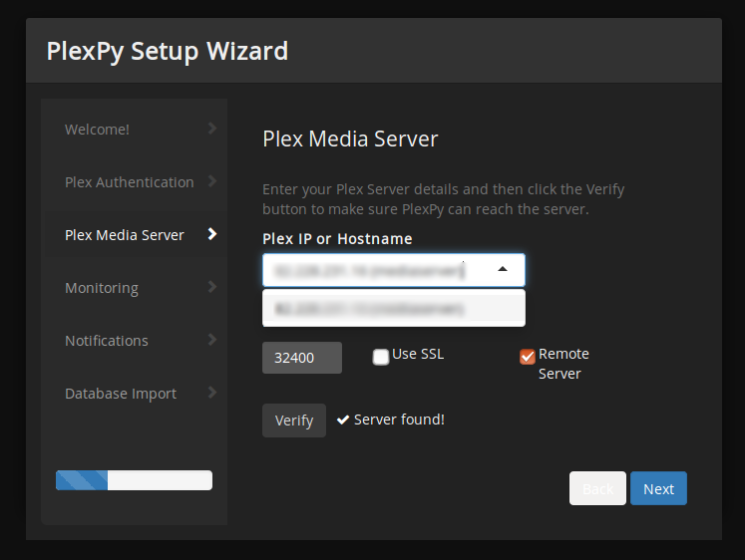Click the Server found! checkmark icon
Screen dimensions: 745x560
tap(343, 420)
